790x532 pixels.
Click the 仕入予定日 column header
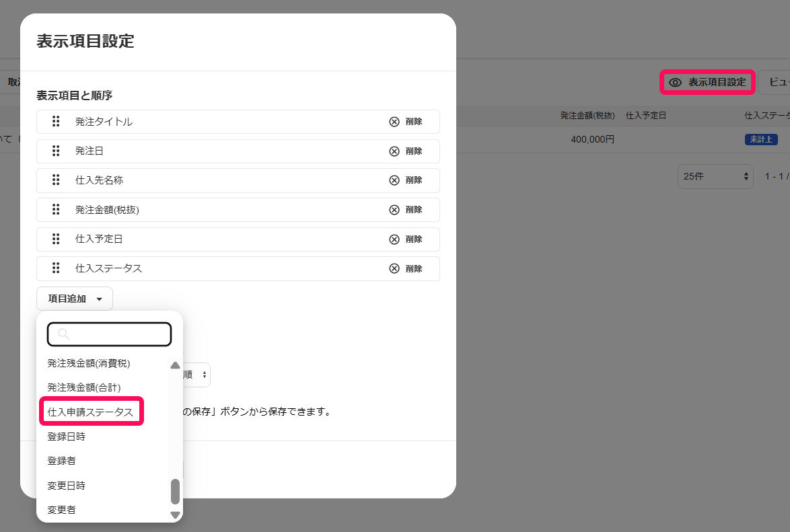(646, 116)
